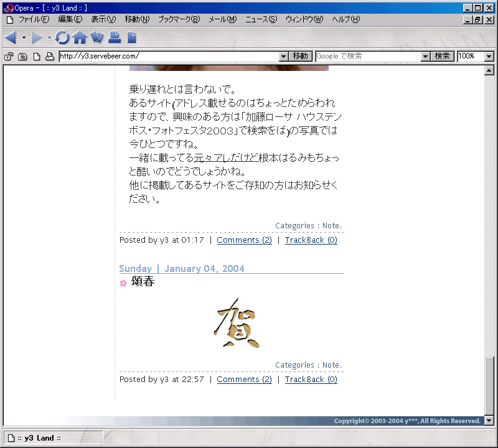Click Categories : Note. above the 01:17 post
498x448 pixels.
coord(308,226)
